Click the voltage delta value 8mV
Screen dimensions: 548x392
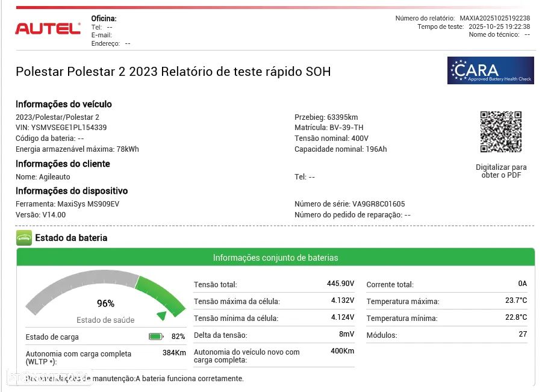click(346, 334)
